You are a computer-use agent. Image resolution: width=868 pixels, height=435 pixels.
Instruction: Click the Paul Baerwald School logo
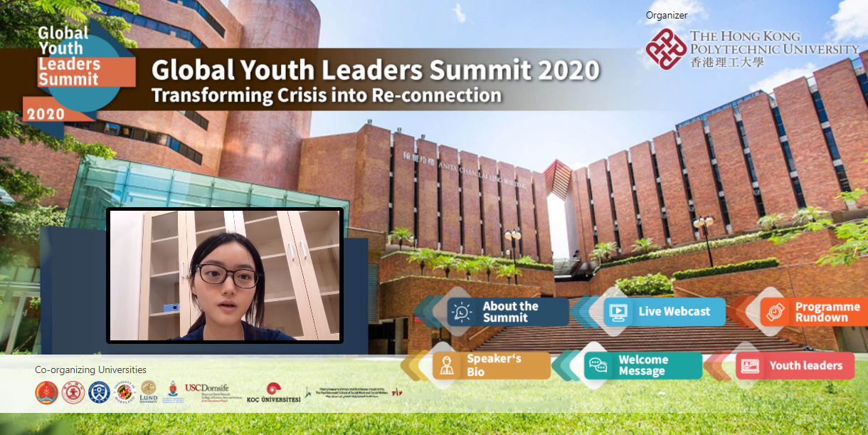354,392
